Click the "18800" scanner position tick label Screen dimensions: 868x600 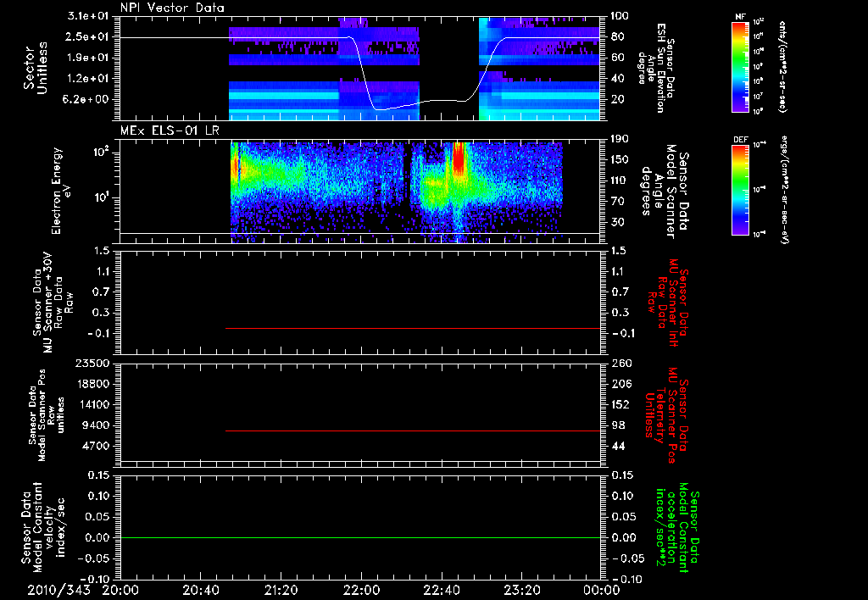(92, 384)
